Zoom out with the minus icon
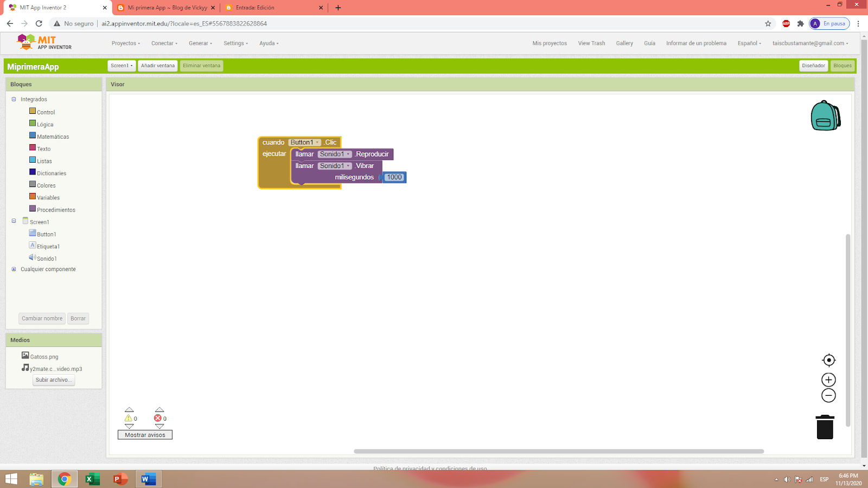The height and width of the screenshot is (488, 868). (x=828, y=395)
